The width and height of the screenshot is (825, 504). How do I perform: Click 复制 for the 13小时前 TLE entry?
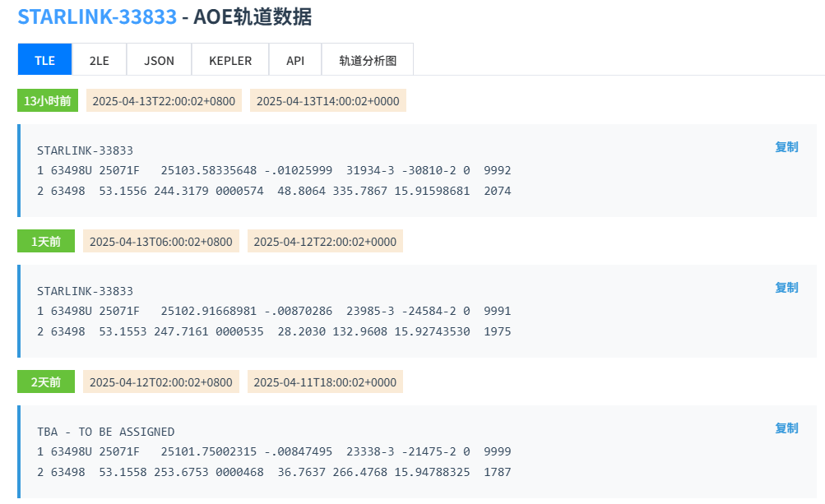(x=786, y=147)
